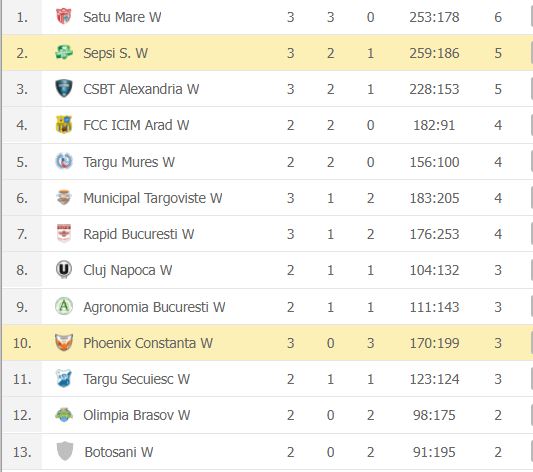The height and width of the screenshot is (472, 533).
Task: Click the Sepsi S. W green logo
Action: pos(64,53)
